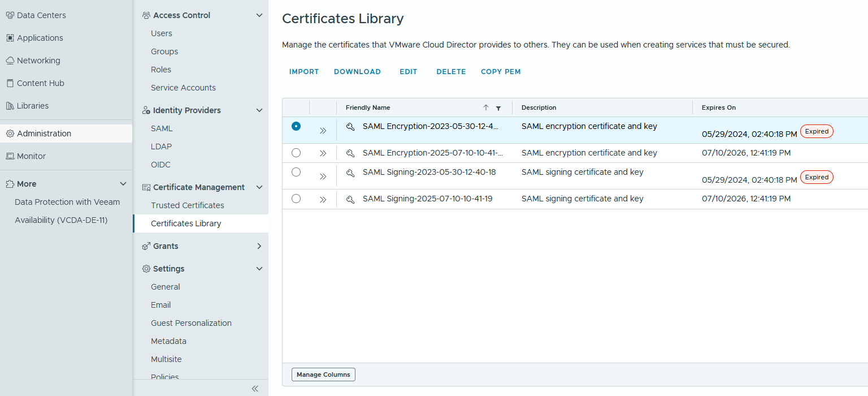This screenshot has height=396, width=868.
Task: Click the Libraries icon
Action: pyautogui.click(x=10, y=106)
